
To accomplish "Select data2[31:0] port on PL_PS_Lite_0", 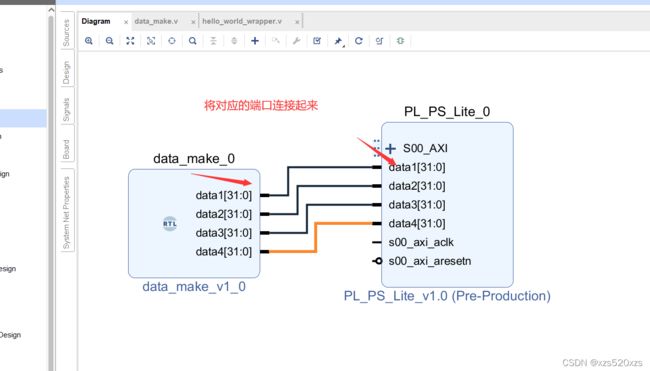I will 417,186.
